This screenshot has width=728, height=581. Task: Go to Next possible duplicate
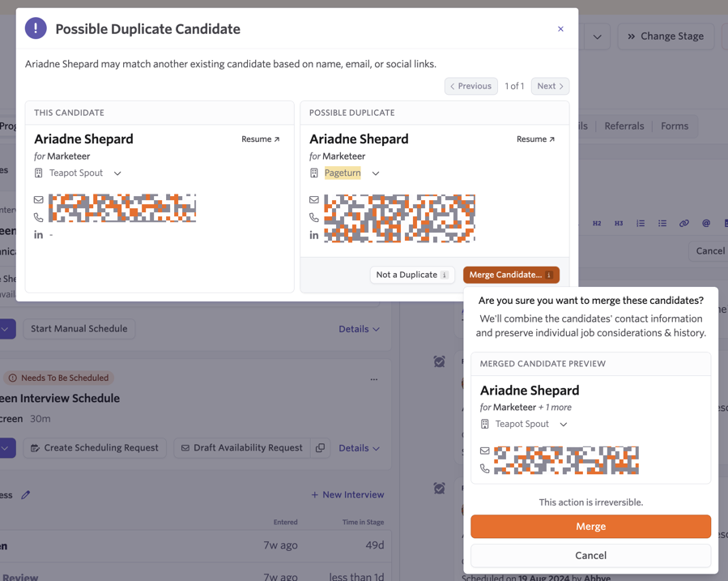tap(550, 86)
